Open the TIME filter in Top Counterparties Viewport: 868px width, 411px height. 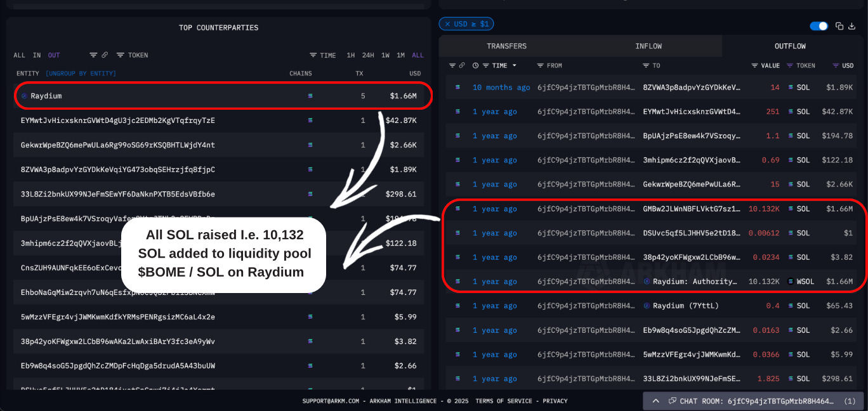[323, 55]
